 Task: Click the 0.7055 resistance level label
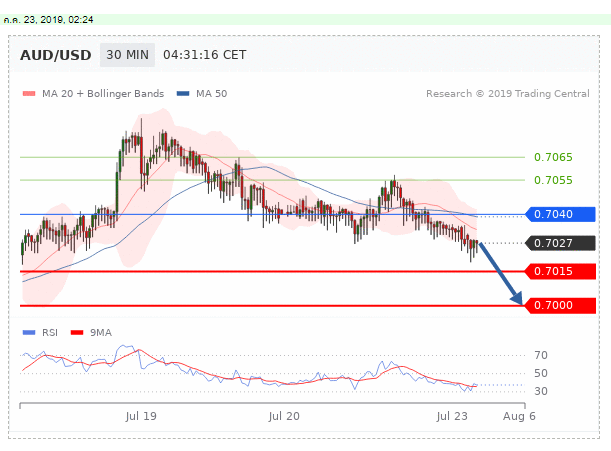tap(553, 180)
